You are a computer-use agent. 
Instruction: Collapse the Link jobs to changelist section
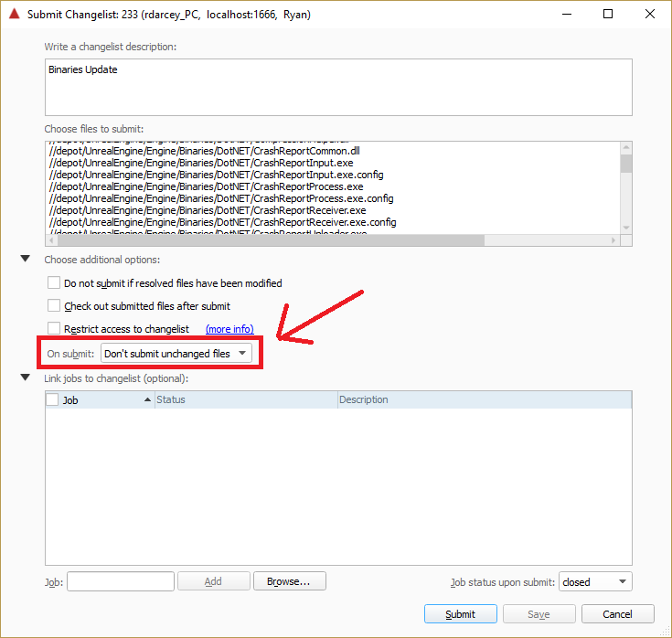pyautogui.click(x=26, y=377)
